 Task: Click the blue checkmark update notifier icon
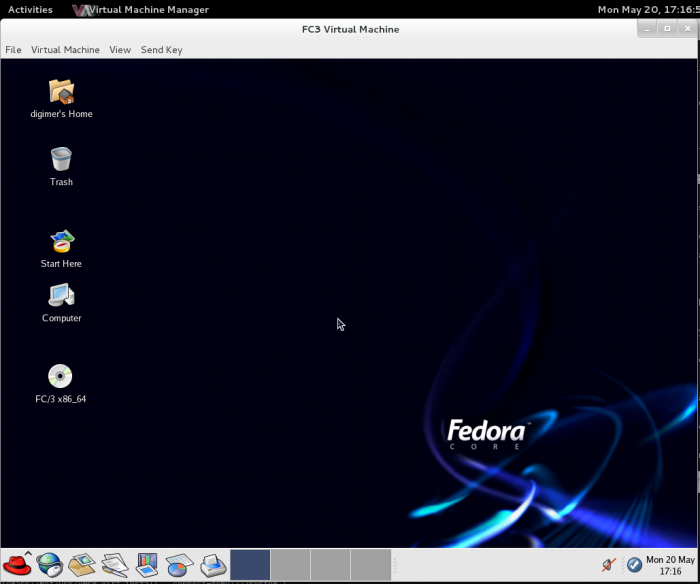[634, 565]
